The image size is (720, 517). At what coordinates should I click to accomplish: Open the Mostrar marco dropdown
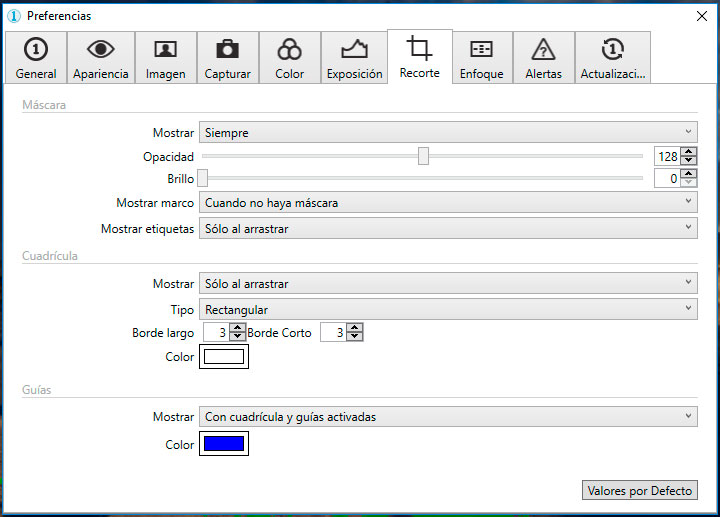pyautogui.click(x=448, y=202)
